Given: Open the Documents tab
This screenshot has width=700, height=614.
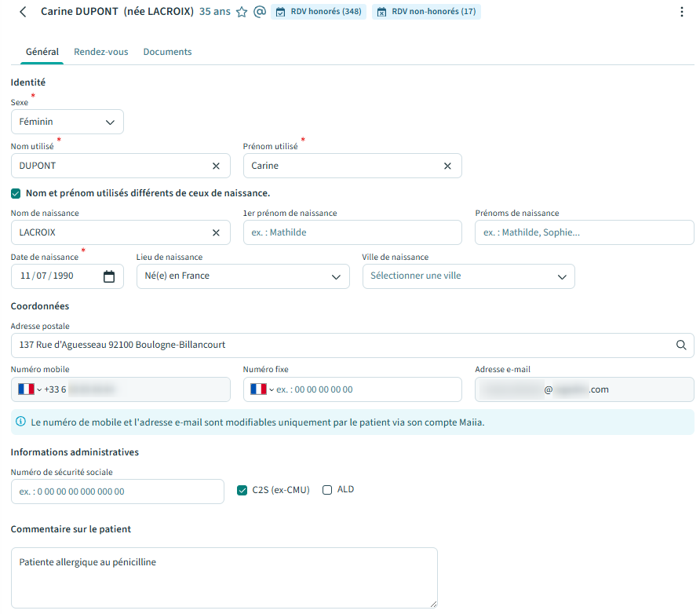Looking at the screenshot, I should 167,52.
